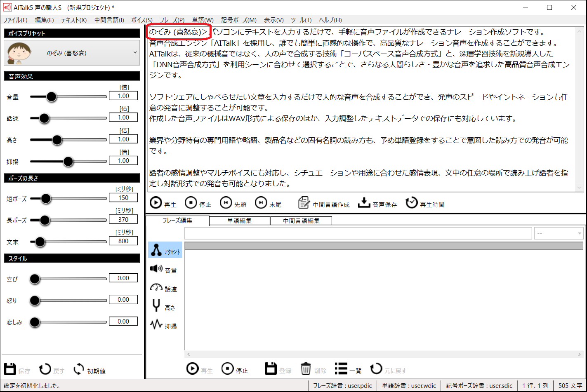Select the 音量 volume mode in phrase editor

coord(163,270)
